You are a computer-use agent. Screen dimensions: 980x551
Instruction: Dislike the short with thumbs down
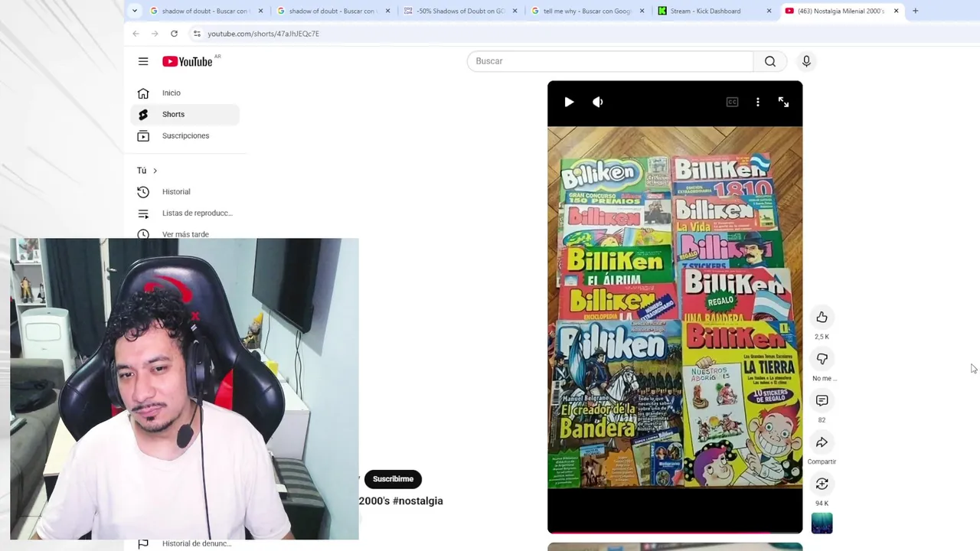coord(822,359)
